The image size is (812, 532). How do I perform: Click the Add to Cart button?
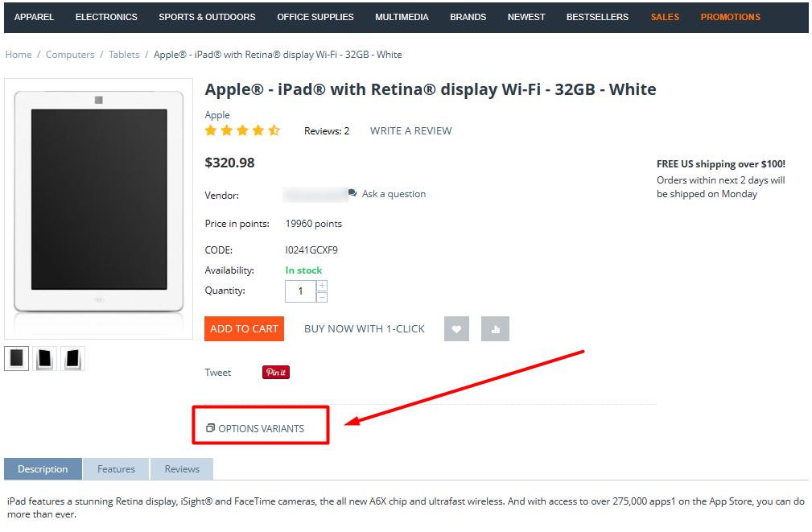click(245, 329)
